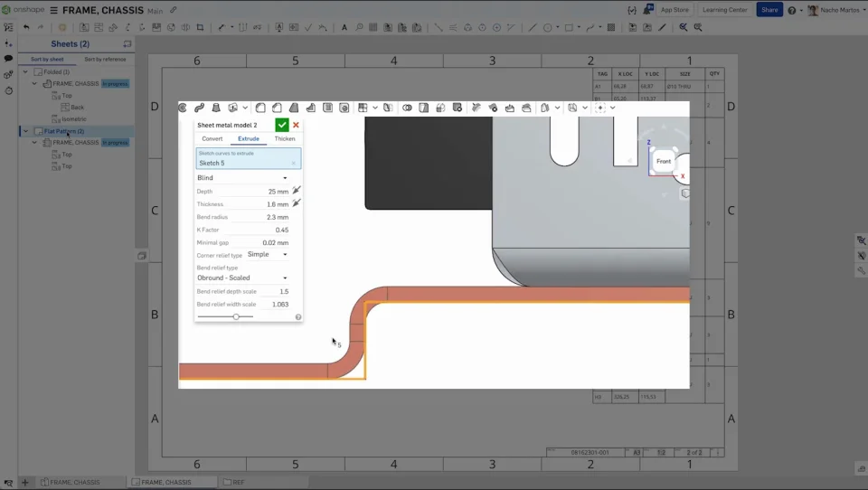Toggle the flip arrow next to Thickness
Screen dimensions: 868x490
(x=296, y=203)
